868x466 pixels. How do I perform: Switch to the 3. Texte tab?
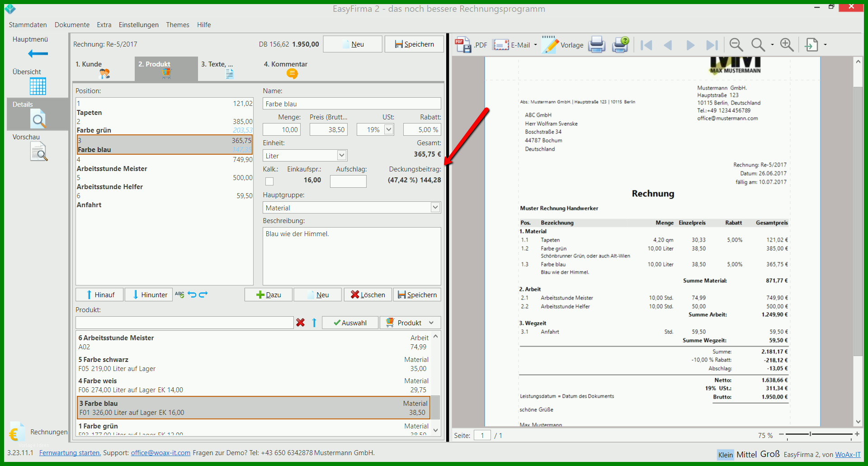(229, 69)
